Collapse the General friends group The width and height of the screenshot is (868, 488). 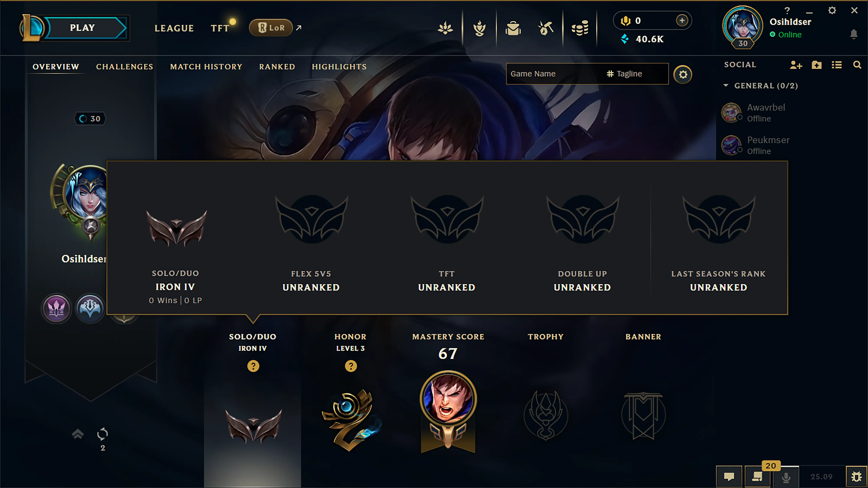[x=726, y=85]
